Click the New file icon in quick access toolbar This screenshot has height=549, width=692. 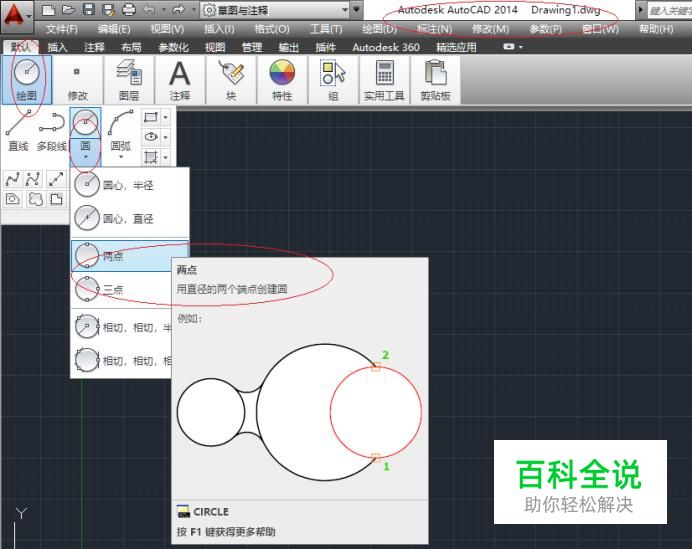(x=48, y=9)
